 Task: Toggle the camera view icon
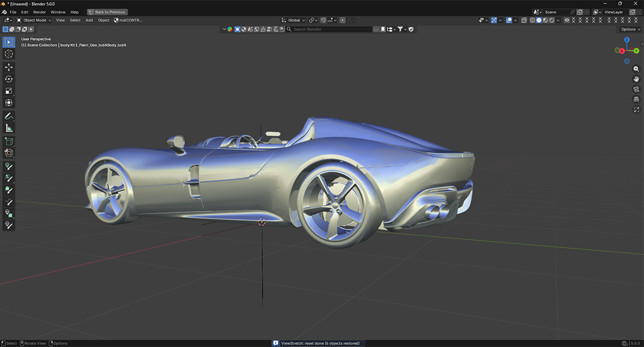point(636,89)
